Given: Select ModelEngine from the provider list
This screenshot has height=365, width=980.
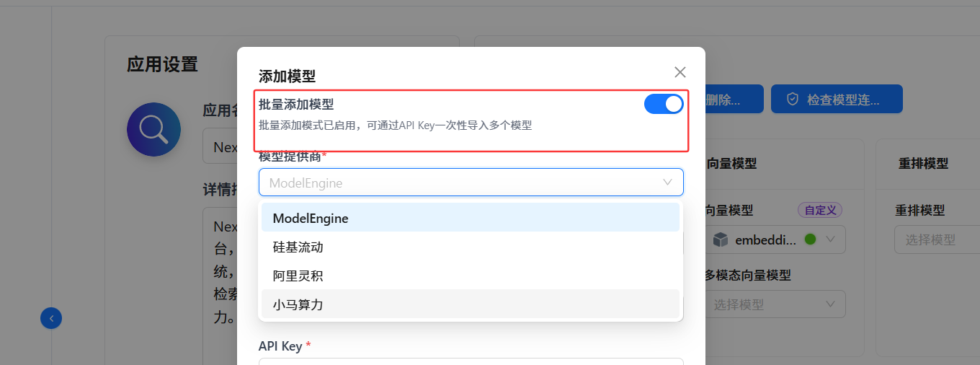Looking at the screenshot, I should click(x=471, y=218).
